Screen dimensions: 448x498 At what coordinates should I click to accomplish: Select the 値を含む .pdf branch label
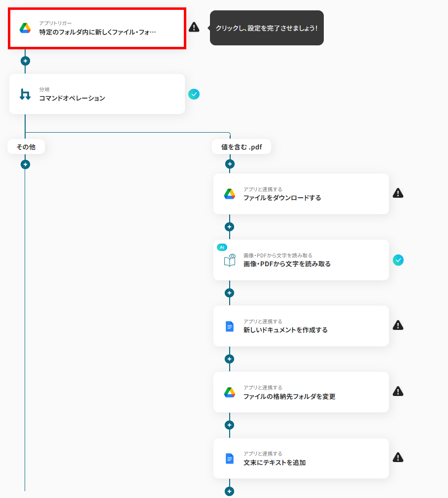click(241, 147)
